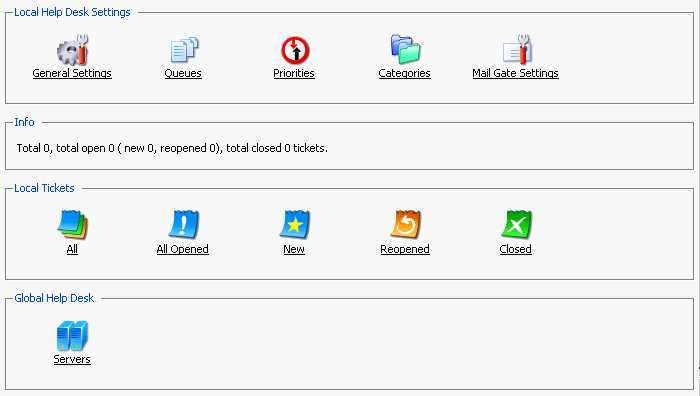Open the Servers icon
The height and width of the screenshot is (396, 700).
72,336
